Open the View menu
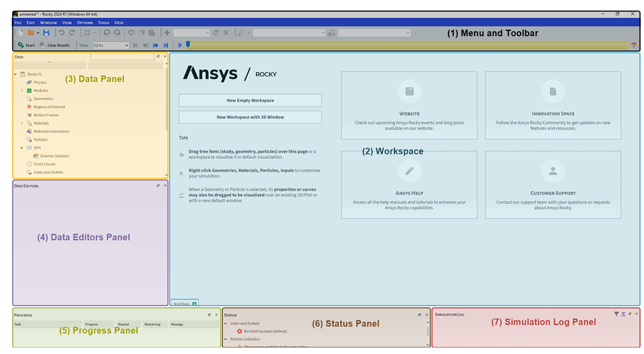The width and height of the screenshot is (644, 354). (x=67, y=23)
